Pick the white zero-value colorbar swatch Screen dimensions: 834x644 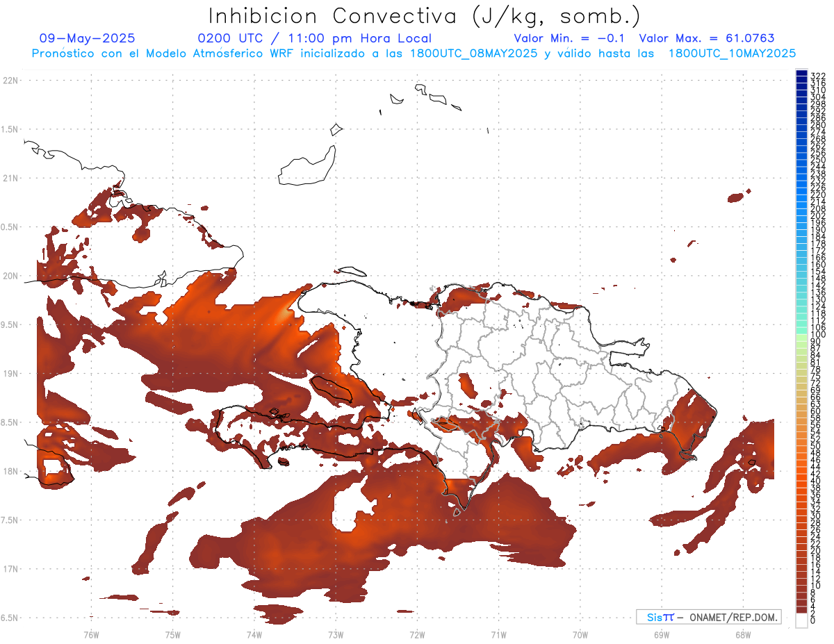(801, 620)
